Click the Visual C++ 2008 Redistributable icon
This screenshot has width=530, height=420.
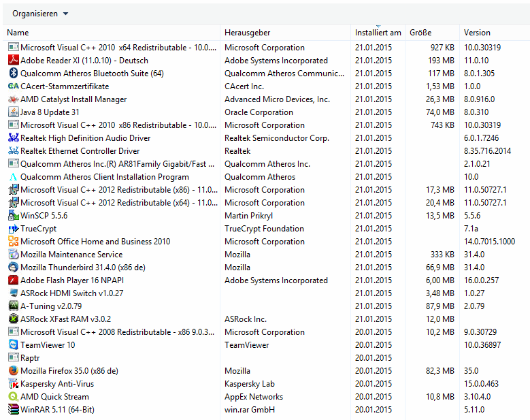[13, 332]
